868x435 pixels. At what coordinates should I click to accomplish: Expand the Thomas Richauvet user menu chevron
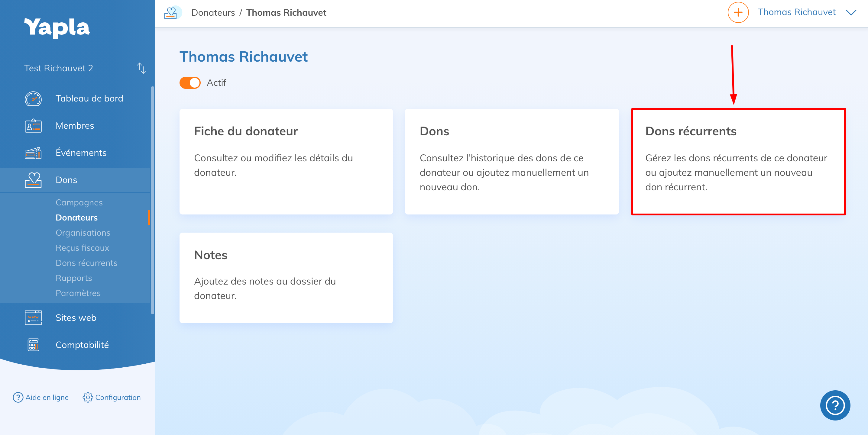point(851,13)
